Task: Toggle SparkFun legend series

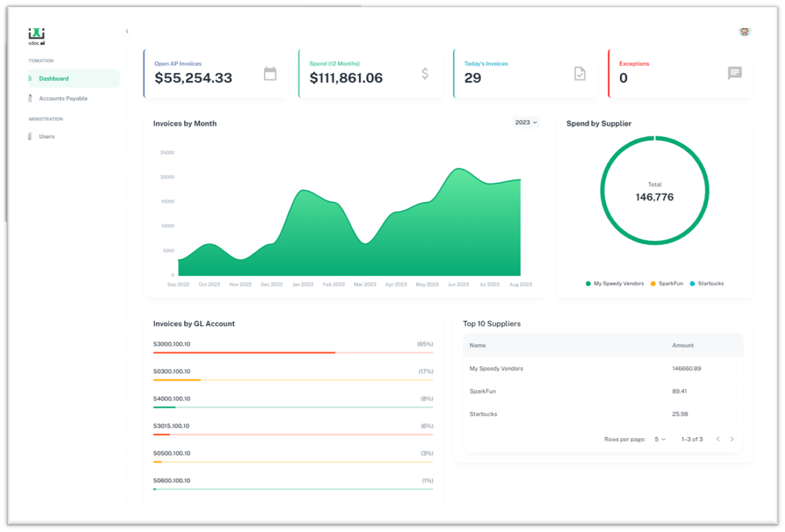Action: (x=666, y=284)
